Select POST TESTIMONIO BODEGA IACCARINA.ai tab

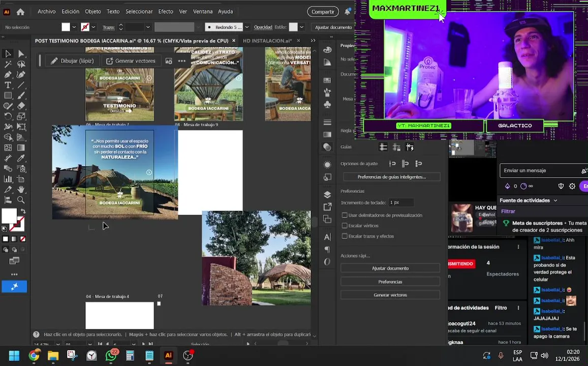tap(132, 41)
